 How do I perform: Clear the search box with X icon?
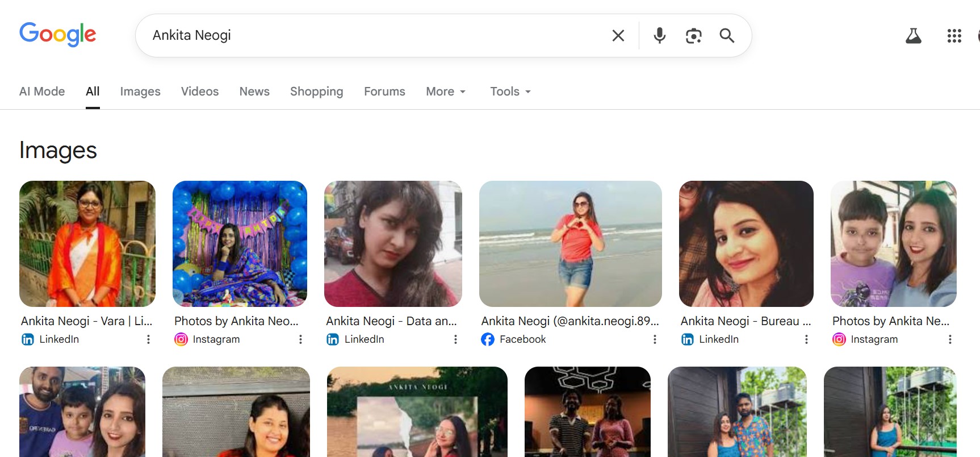click(618, 36)
